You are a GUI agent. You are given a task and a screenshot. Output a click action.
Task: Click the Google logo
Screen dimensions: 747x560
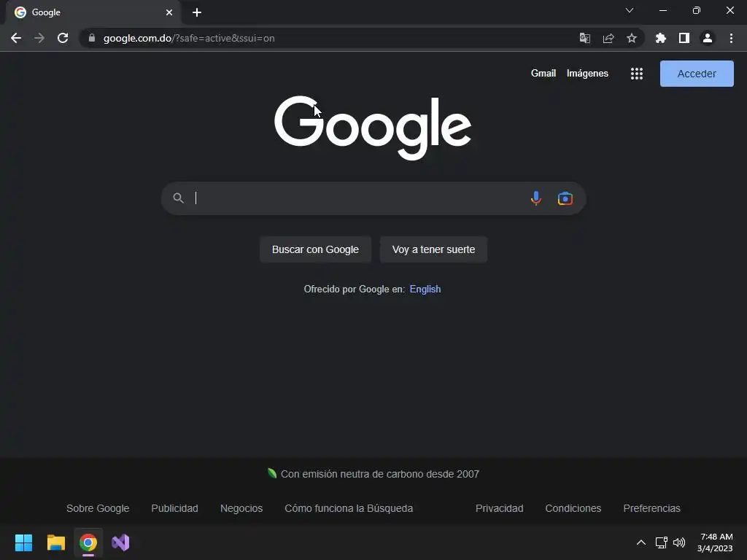pyautogui.click(x=373, y=128)
